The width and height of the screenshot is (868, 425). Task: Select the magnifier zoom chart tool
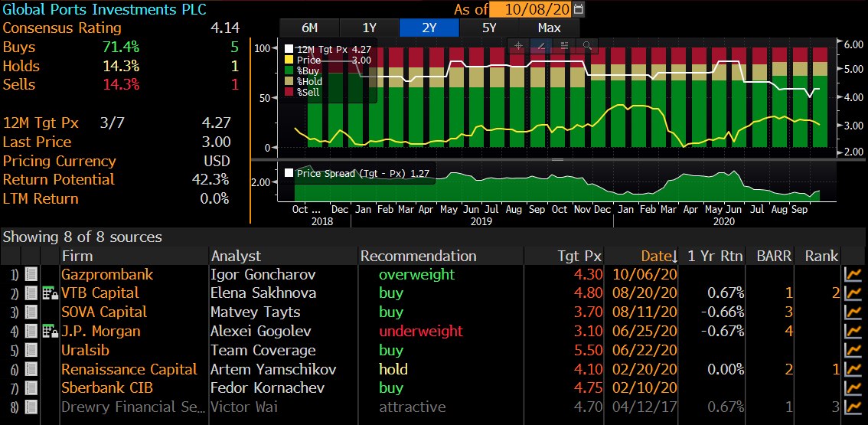pyautogui.click(x=587, y=46)
